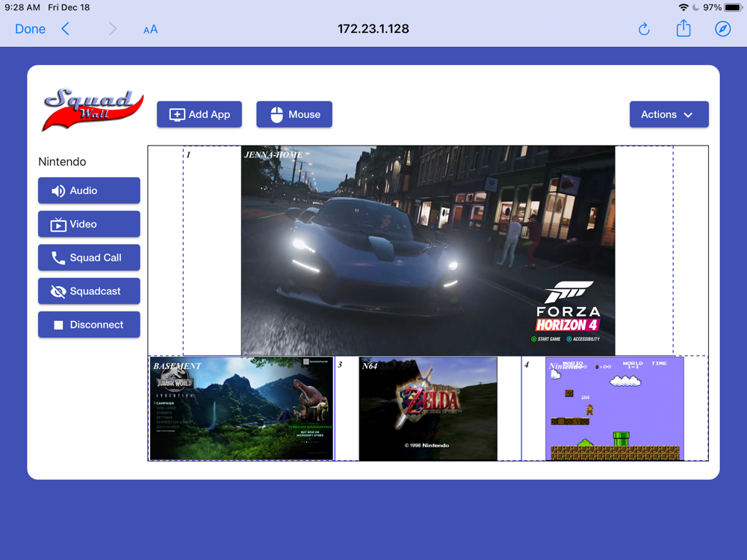This screenshot has width=747, height=560.
Task: Click the Add App monitor-plus icon
Action: pos(177,115)
